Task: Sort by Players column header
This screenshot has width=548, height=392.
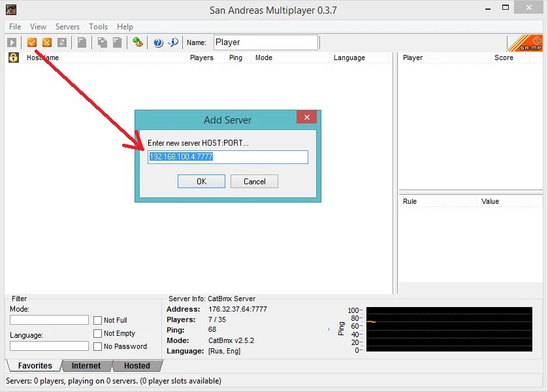Action: pos(205,57)
